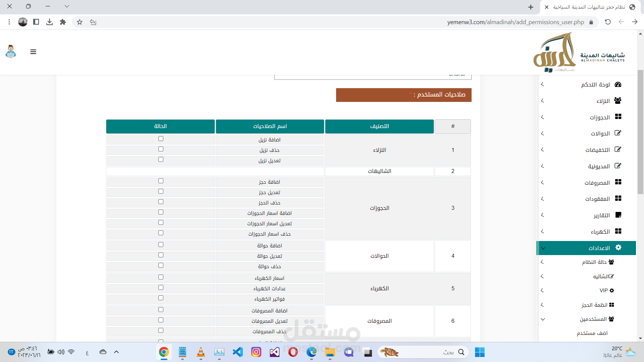This screenshot has width=644, height=362.
Task: Check the حذف الحجز permission box
Action: click(161, 202)
